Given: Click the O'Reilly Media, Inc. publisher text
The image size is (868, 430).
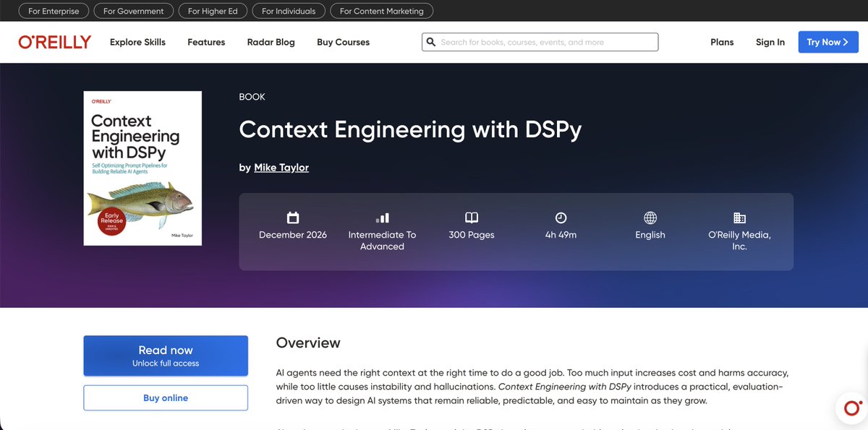Looking at the screenshot, I should (739, 241).
